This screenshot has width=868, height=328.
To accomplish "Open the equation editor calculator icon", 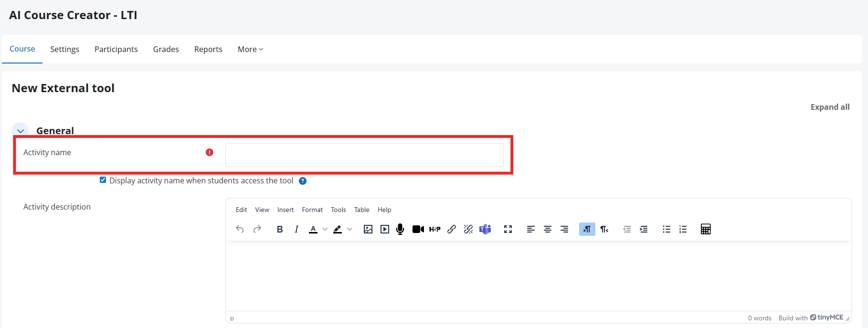I will click(x=705, y=229).
